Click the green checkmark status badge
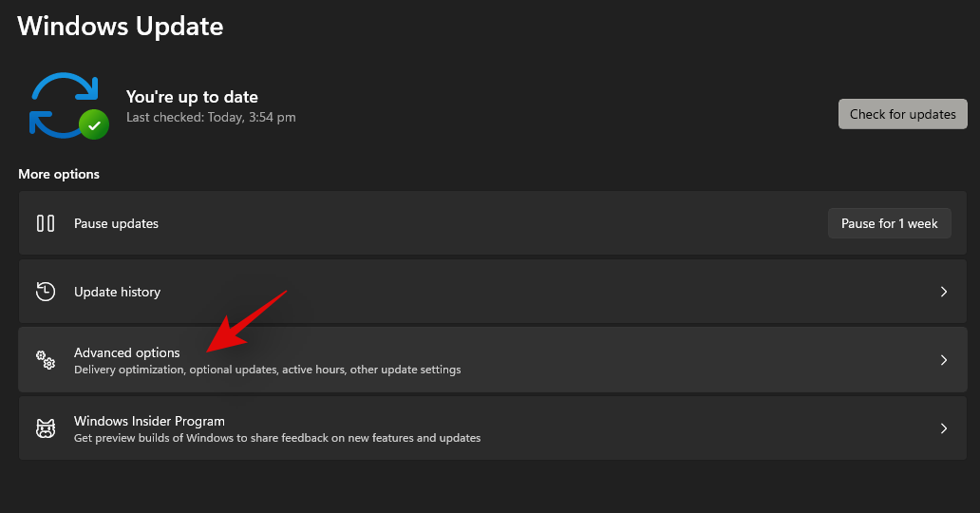This screenshot has width=980, height=513. point(93,124)
